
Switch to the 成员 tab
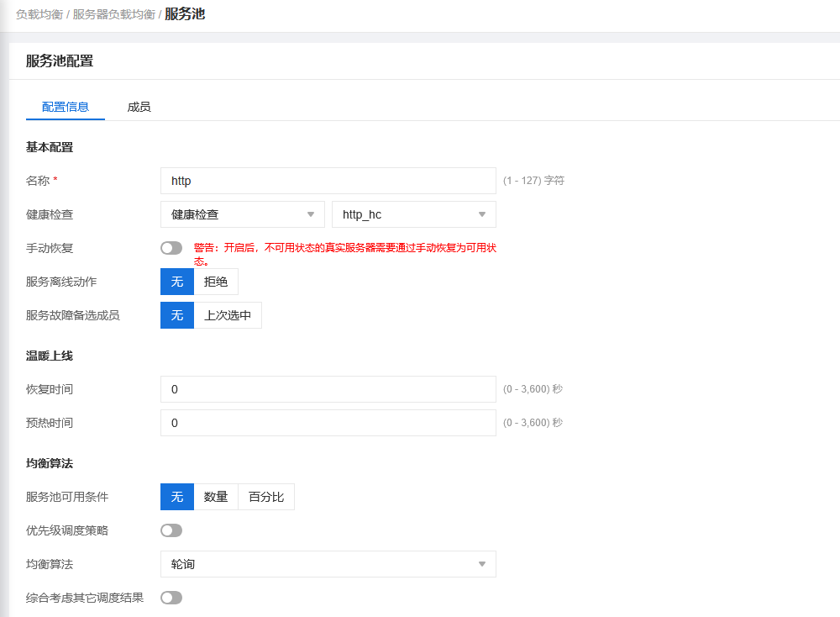[x=139, y=107]
